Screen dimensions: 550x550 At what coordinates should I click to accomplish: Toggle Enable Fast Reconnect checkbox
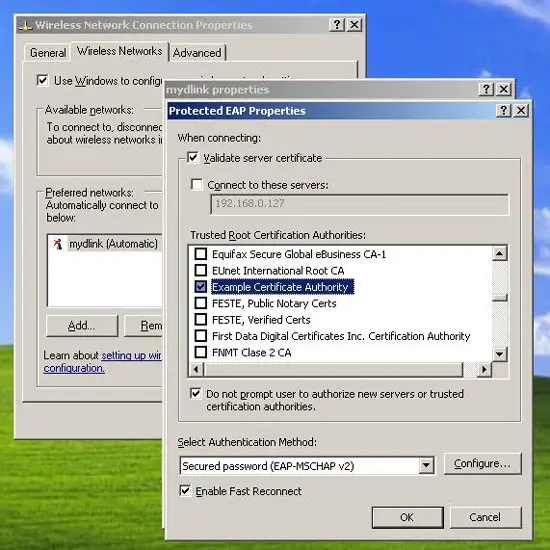185,490
